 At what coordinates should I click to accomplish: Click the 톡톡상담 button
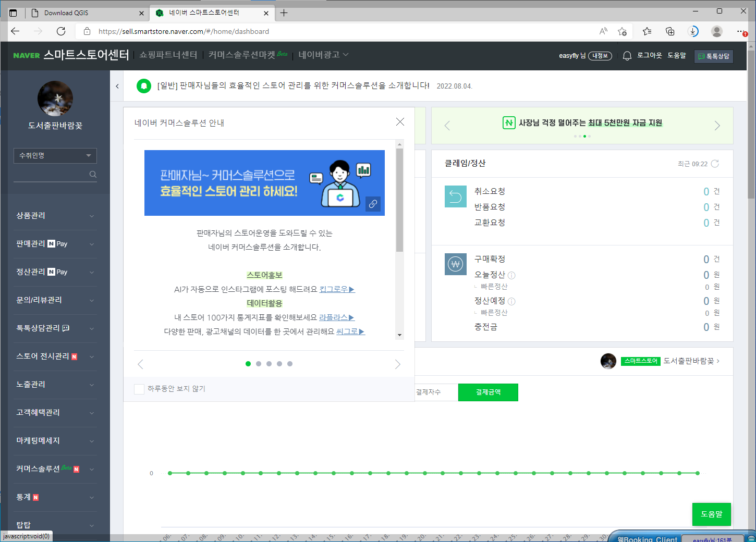coord(714,56)
